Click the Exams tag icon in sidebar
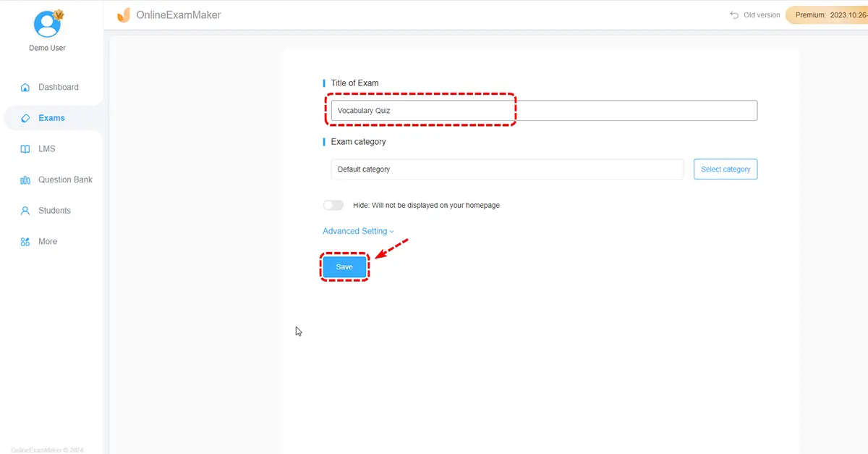This screenshot has height=454, width=868. (x=25, y=118)
